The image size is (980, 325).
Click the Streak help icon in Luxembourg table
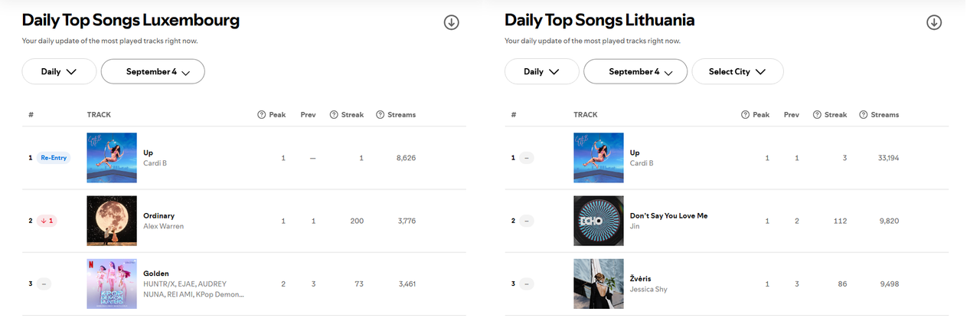[x=334, y=115]
